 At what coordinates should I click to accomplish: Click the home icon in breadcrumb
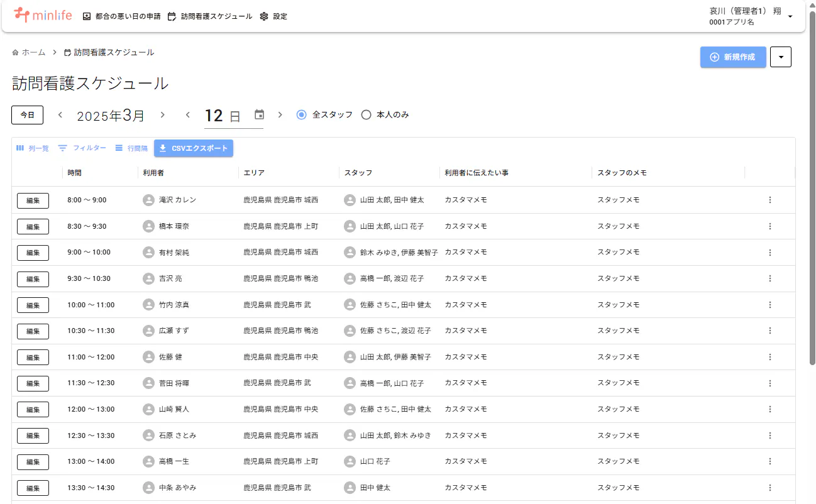(x=15, y=53)
